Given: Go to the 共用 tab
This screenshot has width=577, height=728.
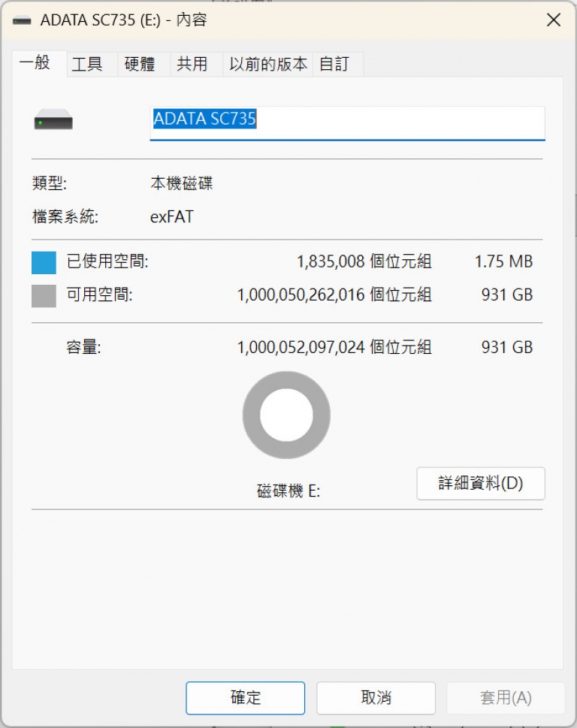Looking at the screenshot, I should pyautogui.click(x=192, y=65).
